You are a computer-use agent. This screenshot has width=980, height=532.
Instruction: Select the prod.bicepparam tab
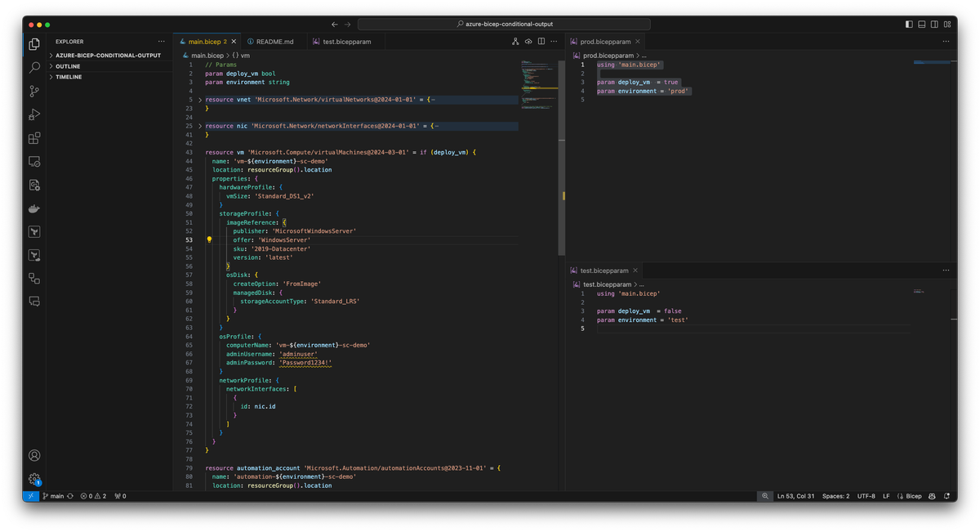point(605,41)
